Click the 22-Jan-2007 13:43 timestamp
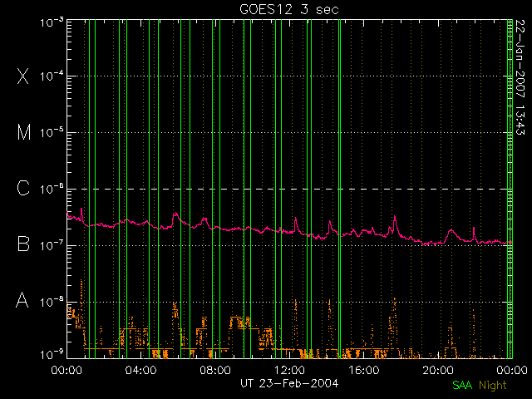 click(520, 77)
